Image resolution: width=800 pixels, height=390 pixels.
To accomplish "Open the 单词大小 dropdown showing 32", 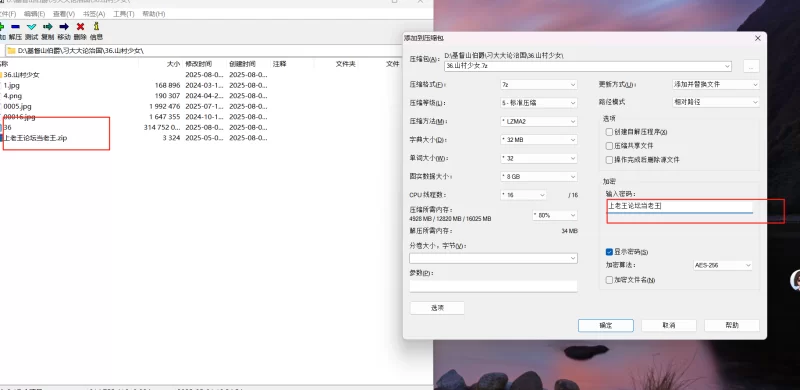I will pos(539,158).
